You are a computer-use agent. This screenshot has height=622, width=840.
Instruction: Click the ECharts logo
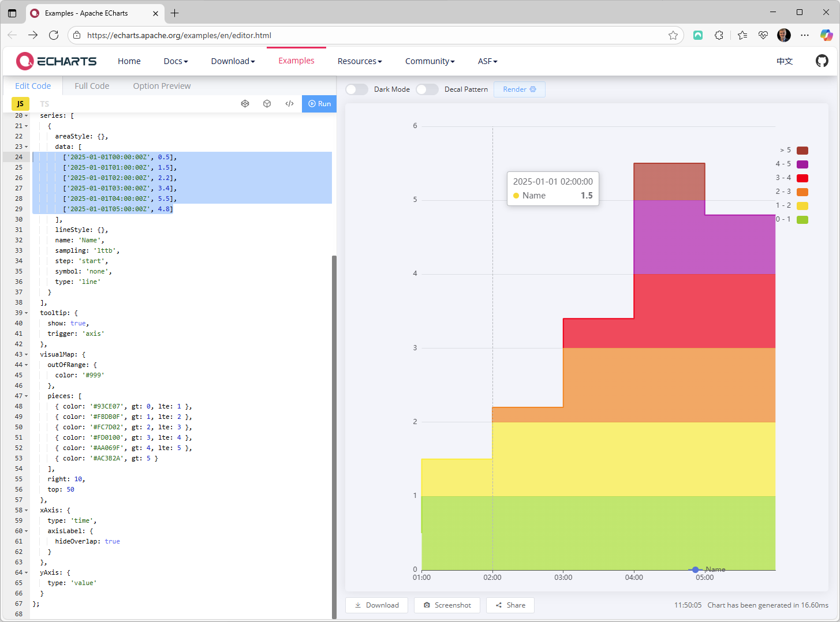pos(57,61)
